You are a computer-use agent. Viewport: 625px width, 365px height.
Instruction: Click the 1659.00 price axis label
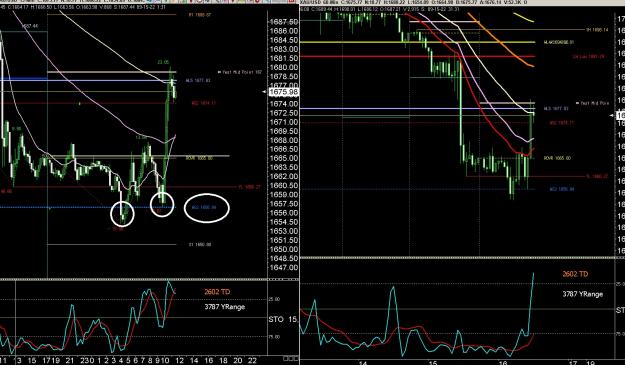point(284,195)
